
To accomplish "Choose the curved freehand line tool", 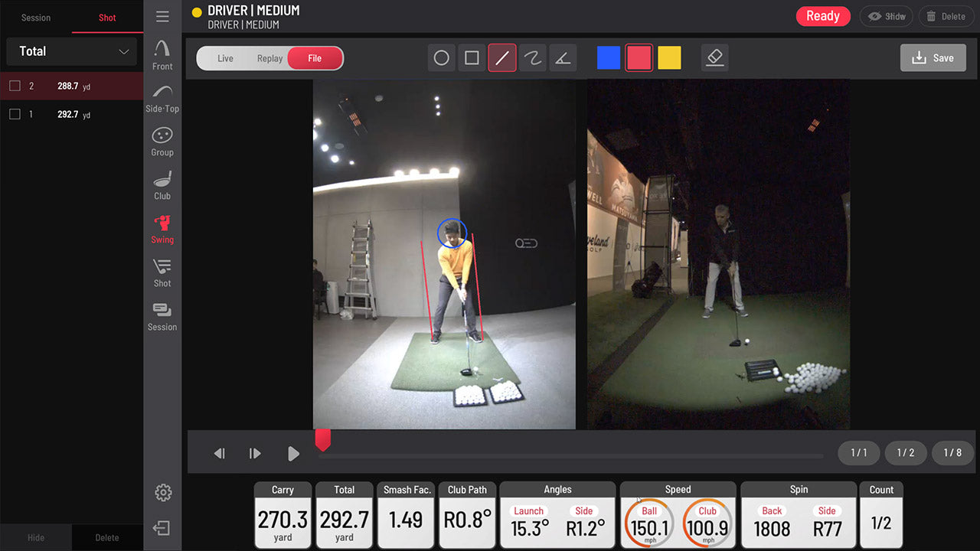I will tap(532, 58).
